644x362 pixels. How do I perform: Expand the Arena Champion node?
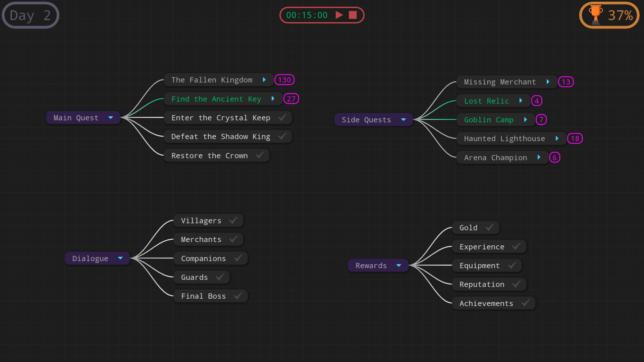point(539,157)
